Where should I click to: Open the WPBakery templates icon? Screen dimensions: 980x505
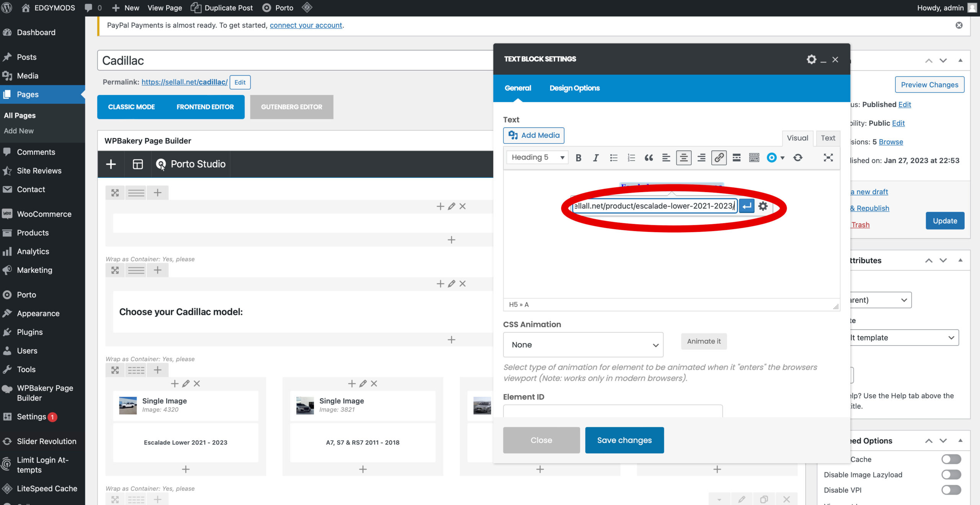[138, 164]
